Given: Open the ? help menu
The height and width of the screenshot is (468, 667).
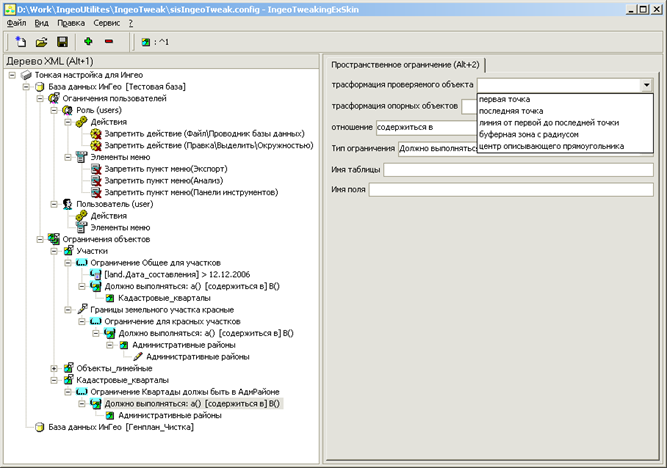Looking at the screenshot, I should [131, 23].
